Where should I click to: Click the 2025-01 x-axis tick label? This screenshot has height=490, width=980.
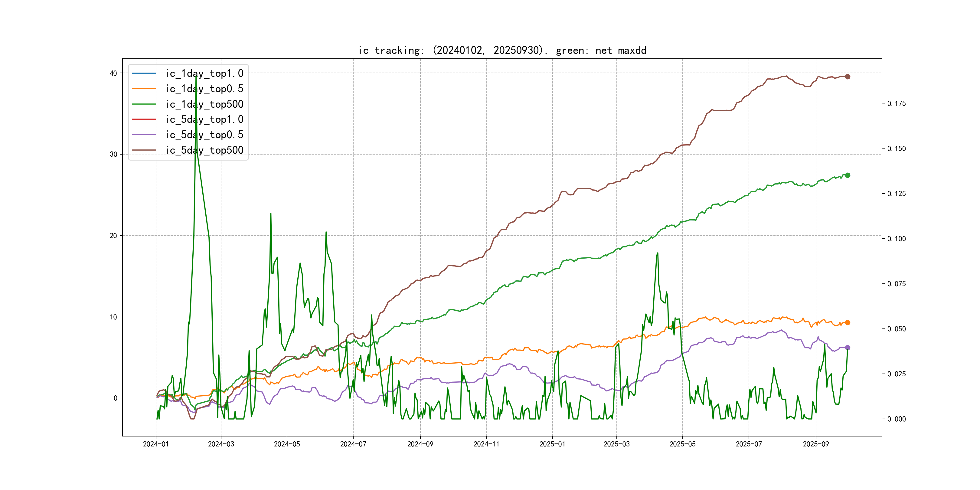point(552,444)
